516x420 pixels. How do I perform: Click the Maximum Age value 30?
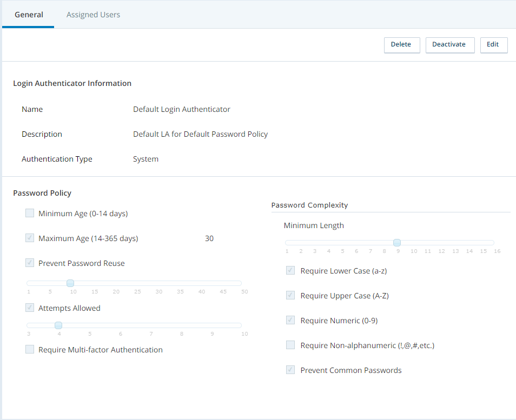pyautogui.click(x=209, y=238)
